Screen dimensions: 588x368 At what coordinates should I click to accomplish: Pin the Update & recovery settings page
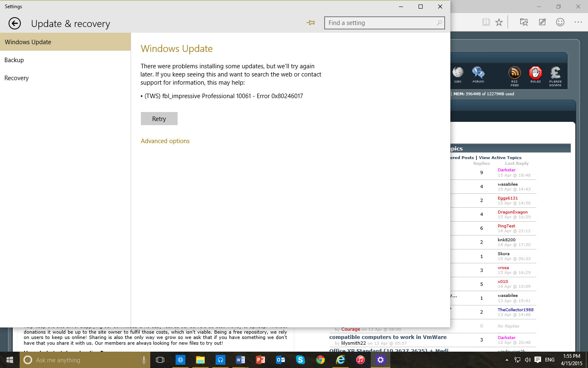click(311, 23)
